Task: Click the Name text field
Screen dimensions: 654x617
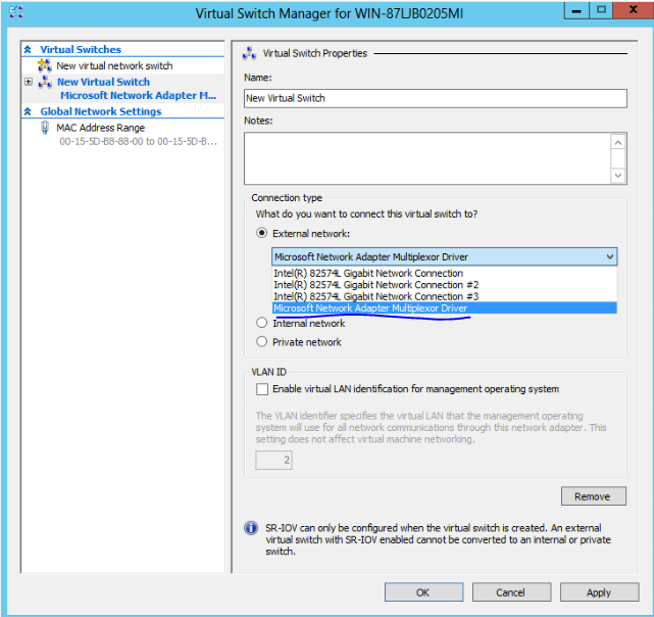Action: point(435,98)
